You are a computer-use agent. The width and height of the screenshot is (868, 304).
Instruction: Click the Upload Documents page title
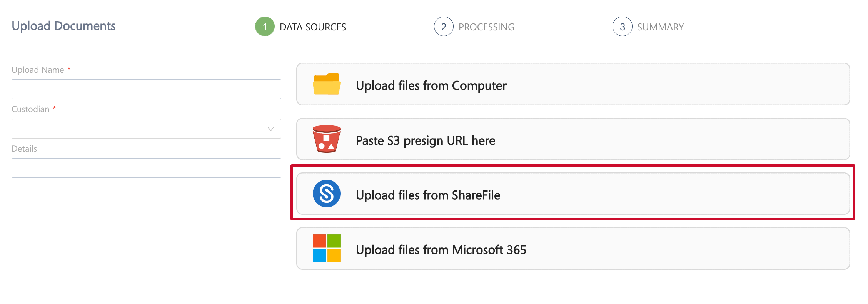[x=63, y=26]
